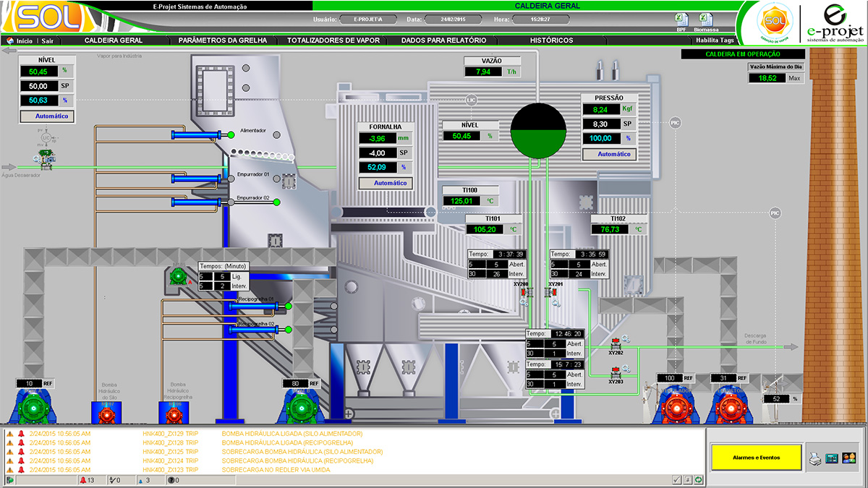Open the Históricos menu
The height and width of the screenshot is (488, 868).
(x=550, y=40)
